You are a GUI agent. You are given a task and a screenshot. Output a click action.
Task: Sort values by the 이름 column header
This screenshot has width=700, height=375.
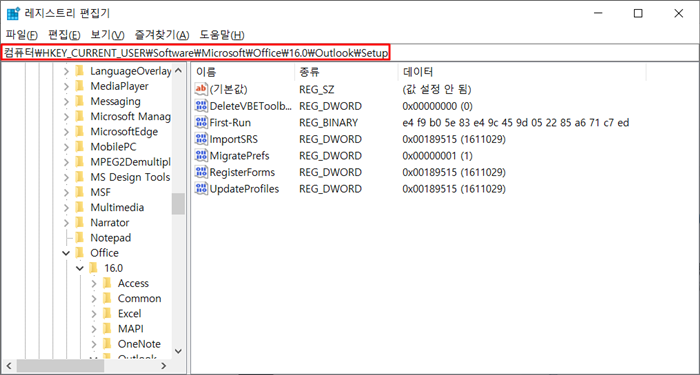pos(243,71)
